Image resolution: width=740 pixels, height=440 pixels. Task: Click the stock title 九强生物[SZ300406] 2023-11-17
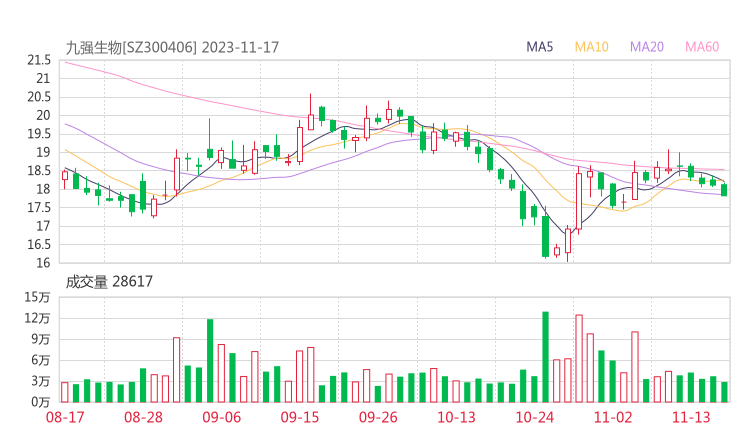pos(172,47)
